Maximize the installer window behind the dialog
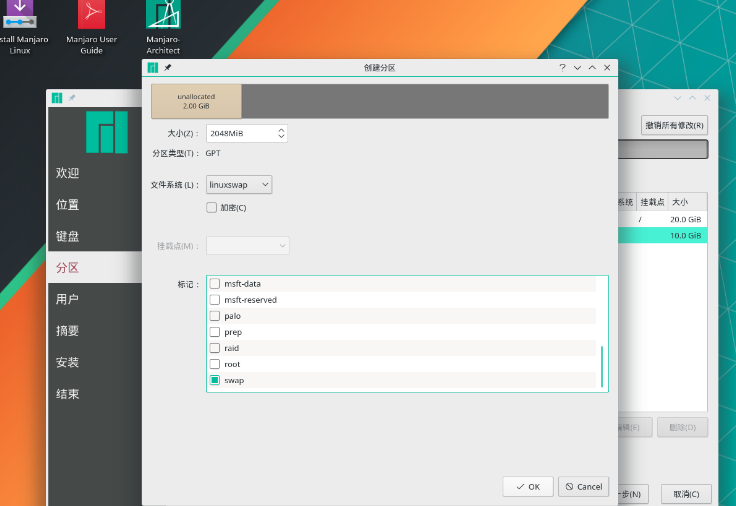This screenshot has width=736, height=506. click(692, 98)
